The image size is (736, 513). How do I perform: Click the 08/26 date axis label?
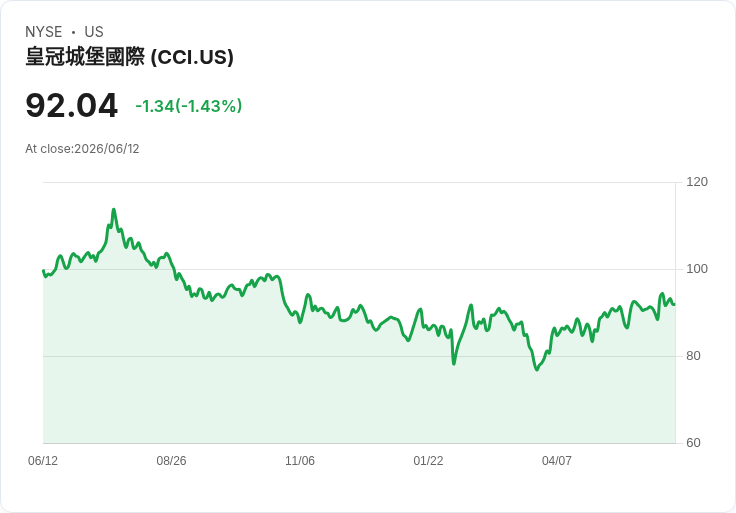[171, 461]
